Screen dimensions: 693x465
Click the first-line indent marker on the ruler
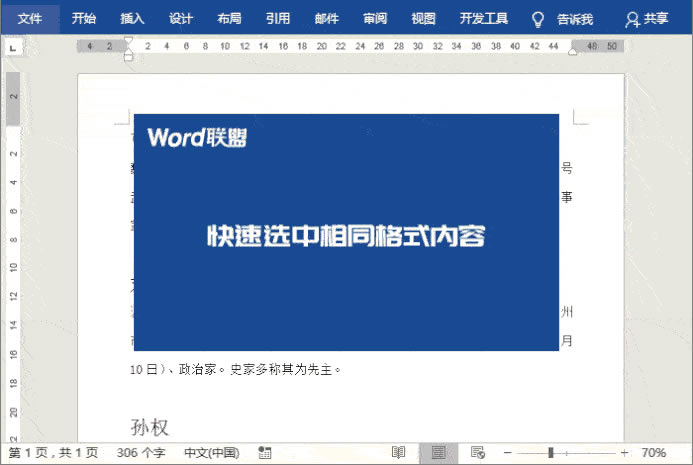tap(128, 42)
